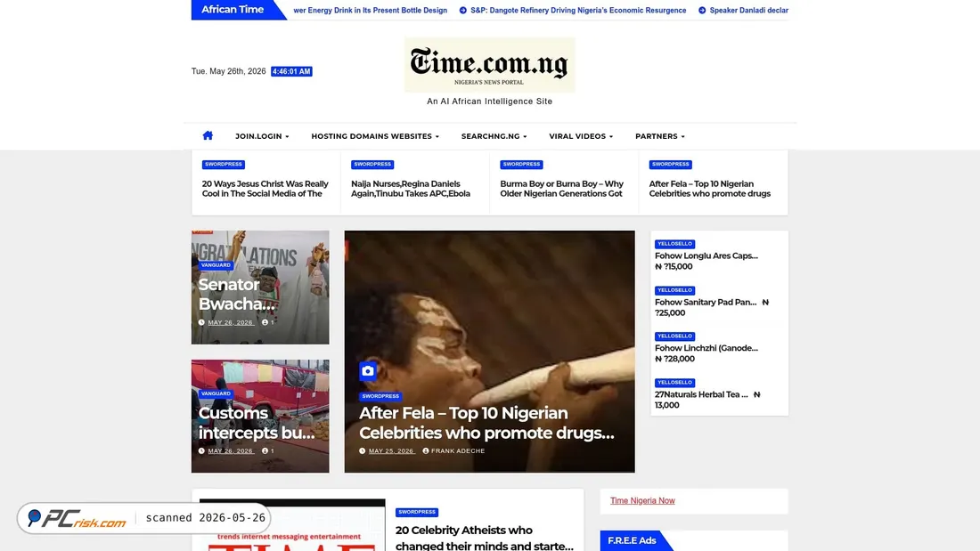The image size is (980, 551).
Task: Open 'Burma Boy or Burna Boy' article
Action: 561,189
